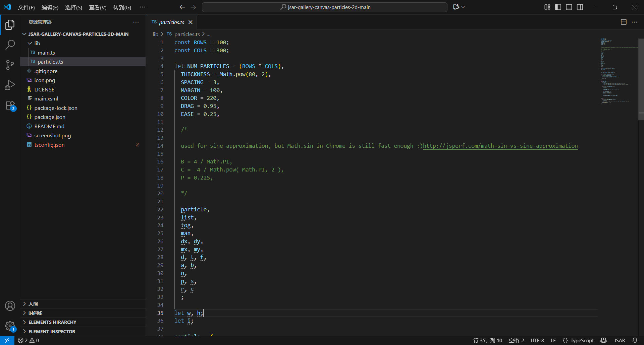Image resolution: width=644 pixels, height=345 pixels.
Task: Toggle the secondary sidebar visibility
Action: 580,7
